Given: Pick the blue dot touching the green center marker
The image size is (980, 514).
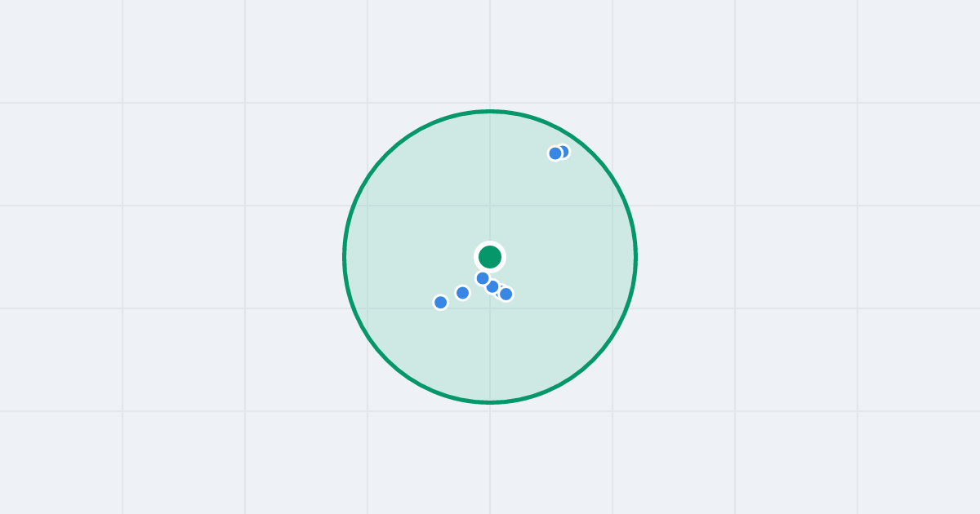Looking at the screenshot, I should pyautogui.click(x=483, y=278).
